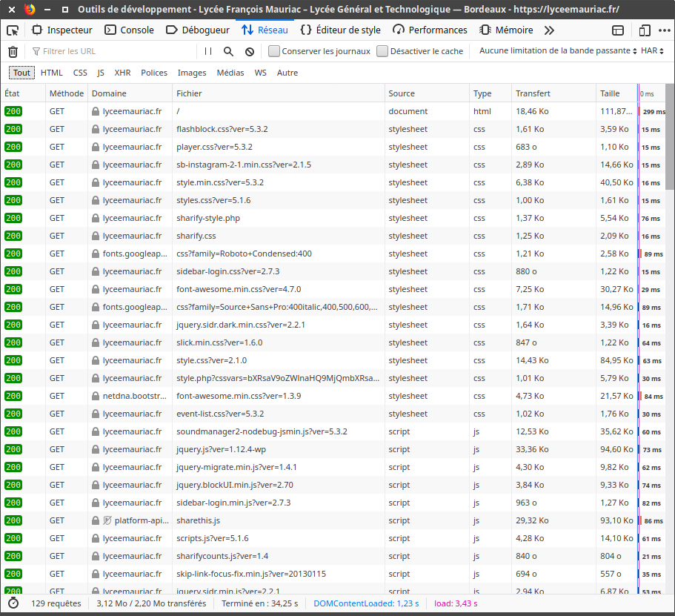Open the HAR export menu
Viewport: 675px width, 616px height.
(x=652, y=51)
